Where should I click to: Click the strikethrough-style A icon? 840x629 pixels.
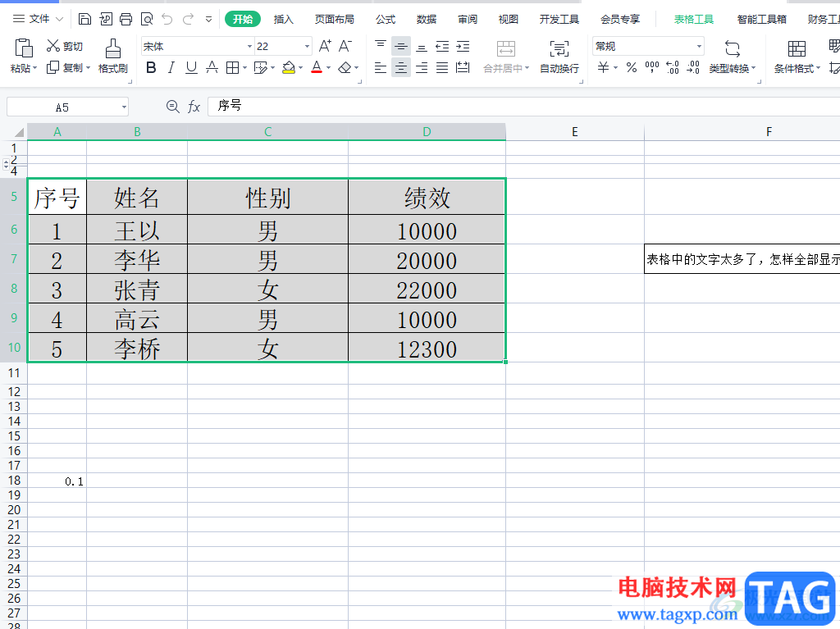(x=212, y=67)
